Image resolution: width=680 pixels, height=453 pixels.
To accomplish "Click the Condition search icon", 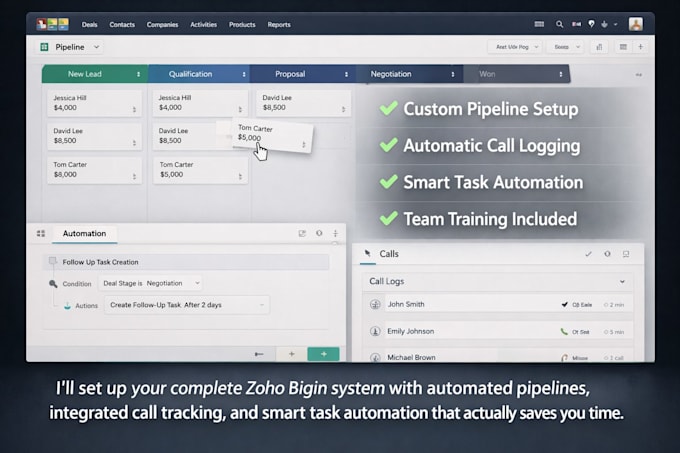I will [x=53, y=284].
